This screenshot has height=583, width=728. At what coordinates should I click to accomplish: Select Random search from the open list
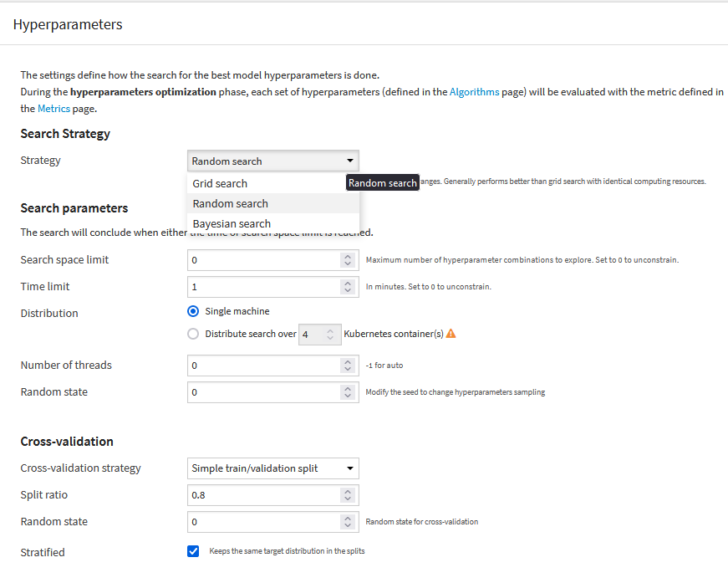230,203
